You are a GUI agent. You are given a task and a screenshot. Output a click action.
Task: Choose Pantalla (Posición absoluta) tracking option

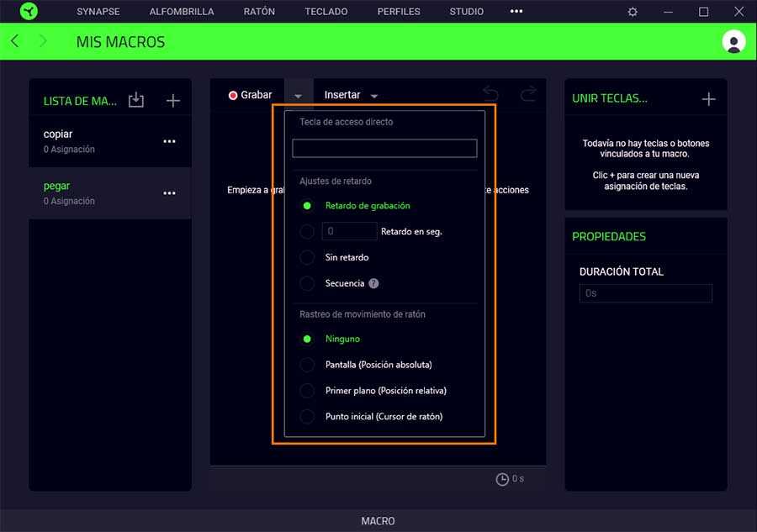(308, 365)
